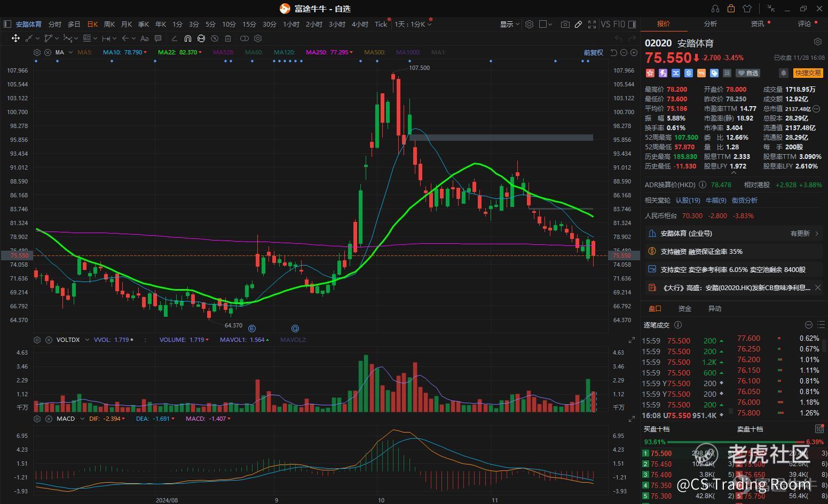Toggle continuous drawing sync icon
The width and height of the screenshot is (828, 504).
pyautogui.click(x=201, y=38)
